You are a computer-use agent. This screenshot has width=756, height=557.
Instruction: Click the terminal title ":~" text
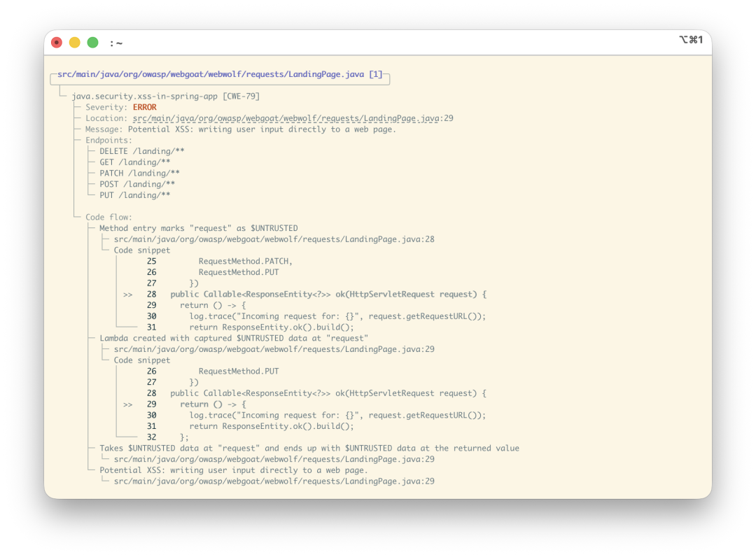point(116,43)
